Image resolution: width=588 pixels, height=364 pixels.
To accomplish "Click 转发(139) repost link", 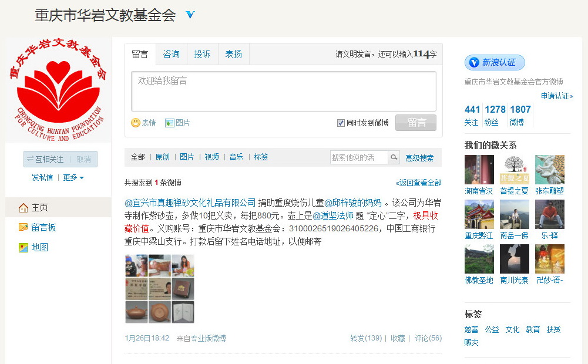I will pos(366,338).
